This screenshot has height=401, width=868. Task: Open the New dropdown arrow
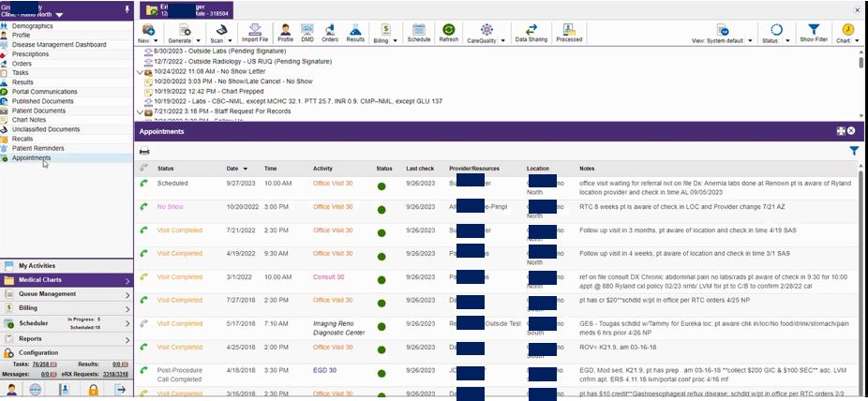(x=156, y=41)
